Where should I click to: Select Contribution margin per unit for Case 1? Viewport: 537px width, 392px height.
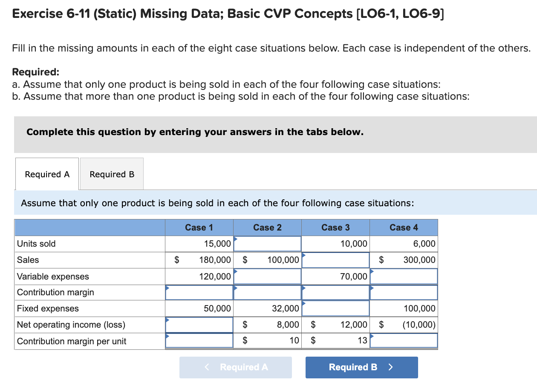pyautogui.click(x=199, y=340)
